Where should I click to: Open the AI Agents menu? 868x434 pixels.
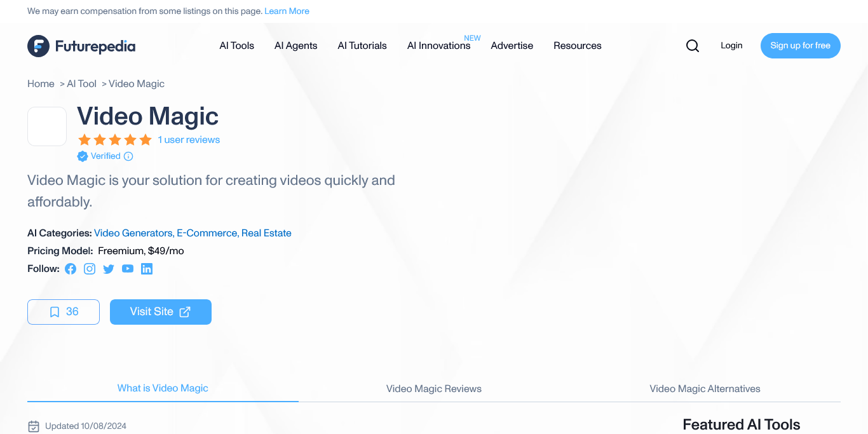(x=296, y=46)
